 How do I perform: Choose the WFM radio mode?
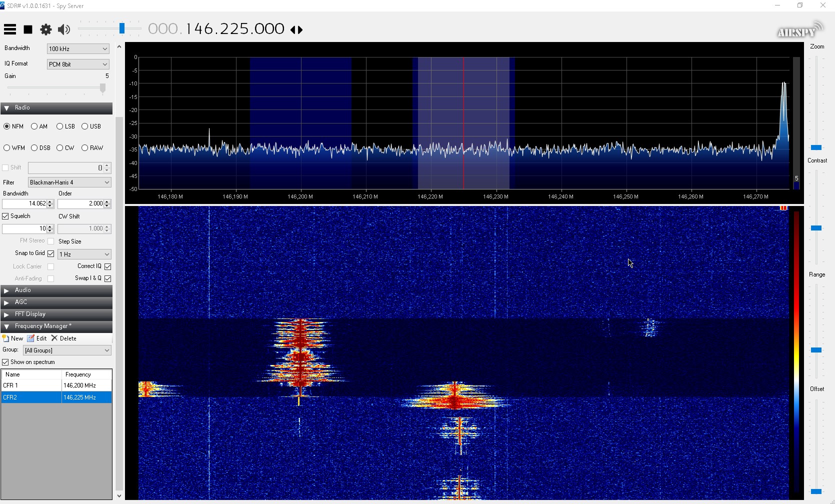pos(7,148)
